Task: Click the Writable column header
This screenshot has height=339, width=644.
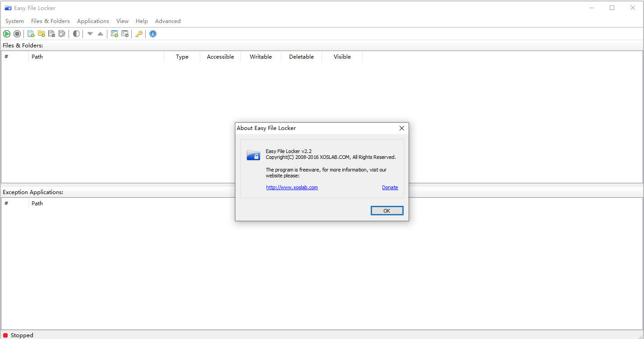Action: pos(261,57)
